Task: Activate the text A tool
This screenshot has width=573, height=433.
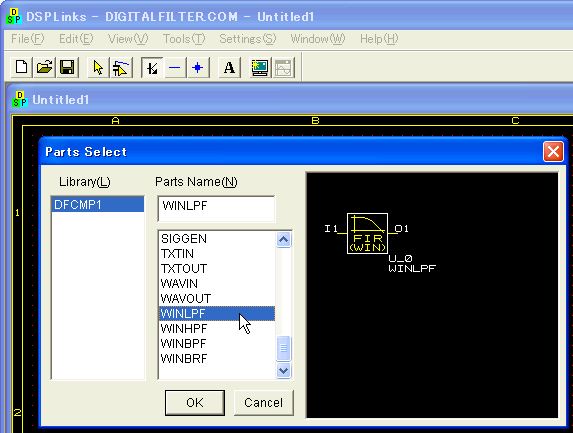Action: pos(229,67)
